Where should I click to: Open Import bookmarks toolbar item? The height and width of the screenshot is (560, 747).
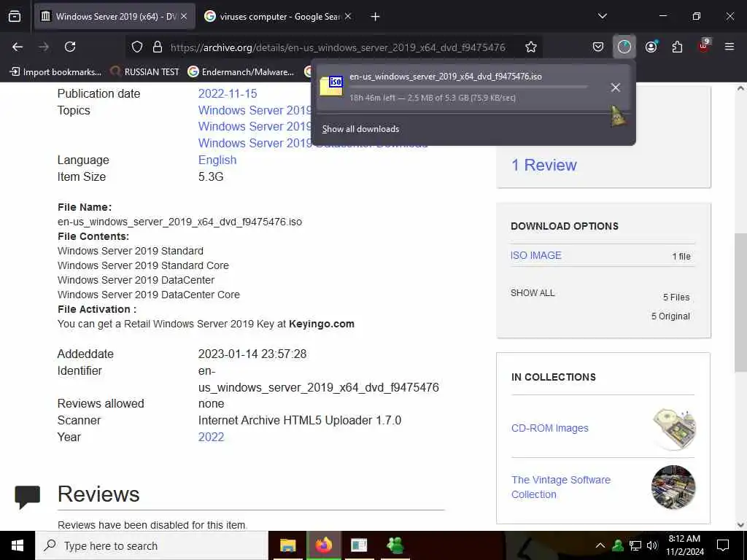coord(55,72)
